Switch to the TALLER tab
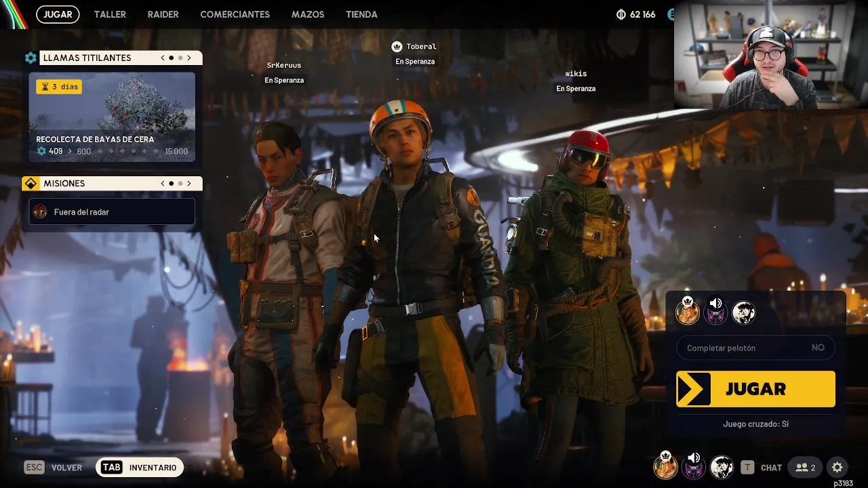Viewport: 868px width, 488px height. tap(110, 14)
